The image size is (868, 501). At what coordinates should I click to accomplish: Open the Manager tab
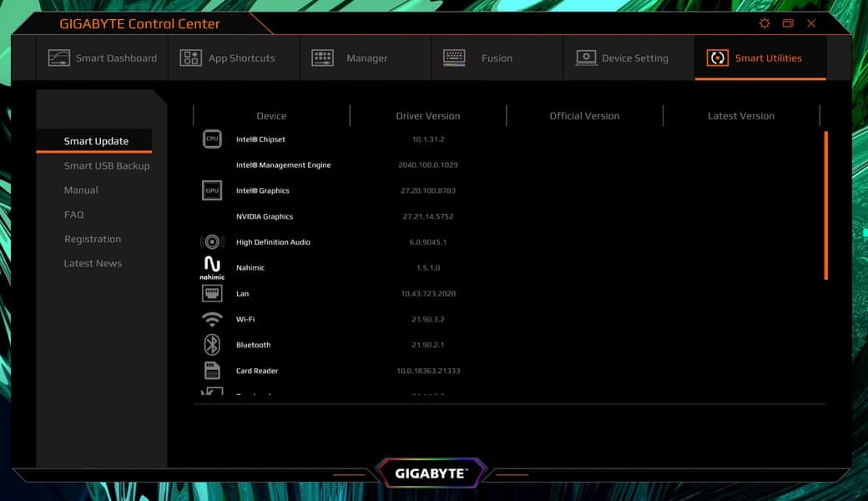point(366,58)
